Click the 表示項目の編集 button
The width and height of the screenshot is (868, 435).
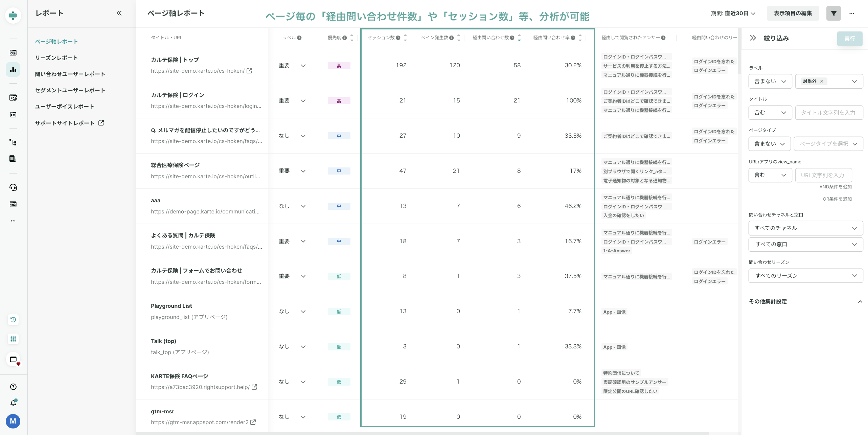click(x=793, y=13)
